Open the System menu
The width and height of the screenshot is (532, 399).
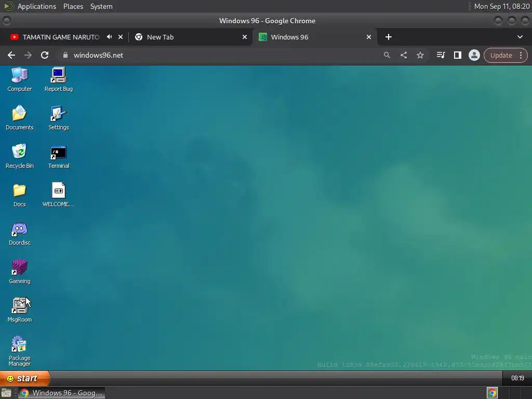101,6
